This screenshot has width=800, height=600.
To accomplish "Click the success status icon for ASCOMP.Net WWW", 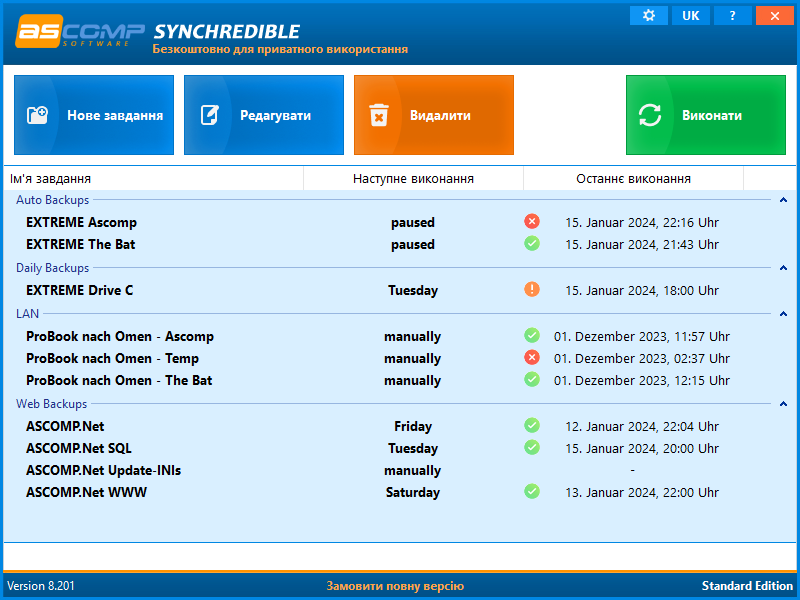I will pos(532,491).
